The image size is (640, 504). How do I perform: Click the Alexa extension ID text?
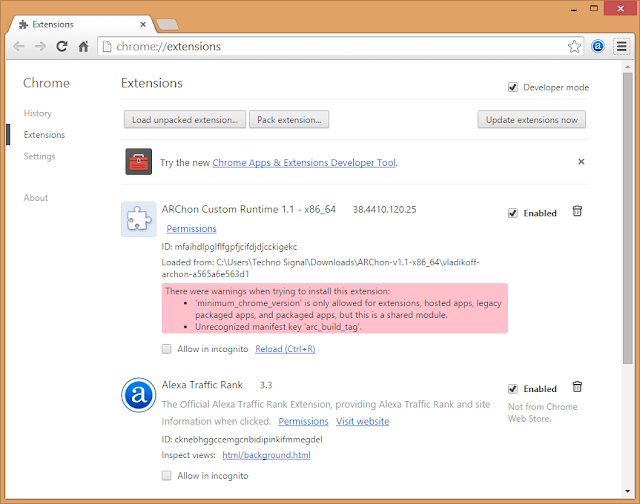point(242,440)
